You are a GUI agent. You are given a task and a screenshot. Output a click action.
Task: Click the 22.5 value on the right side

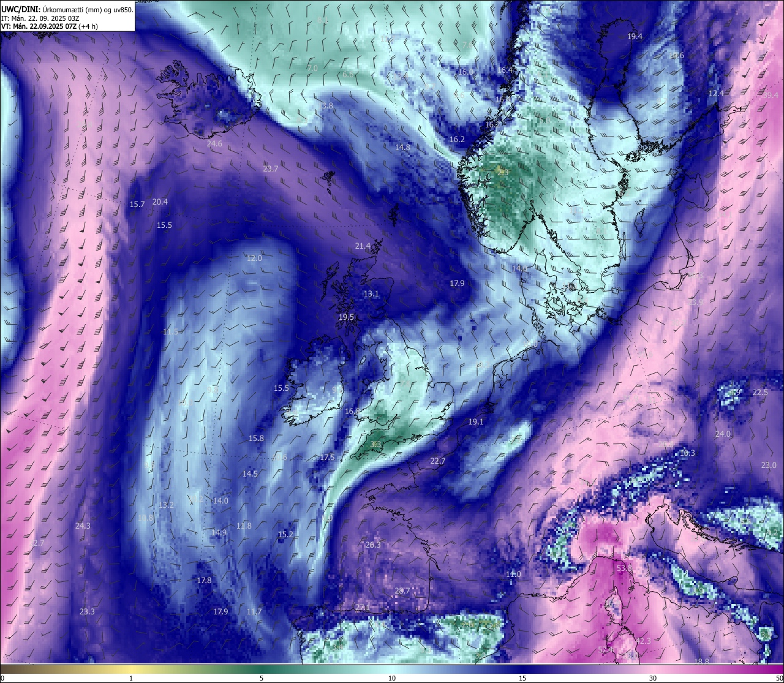pyautogui.click(x=760, y=393)
